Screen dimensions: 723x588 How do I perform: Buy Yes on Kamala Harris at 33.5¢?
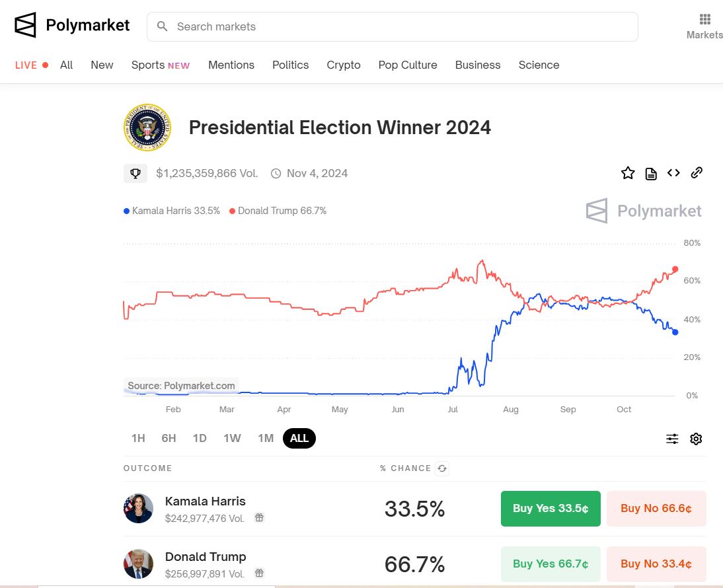click(551, 509)
